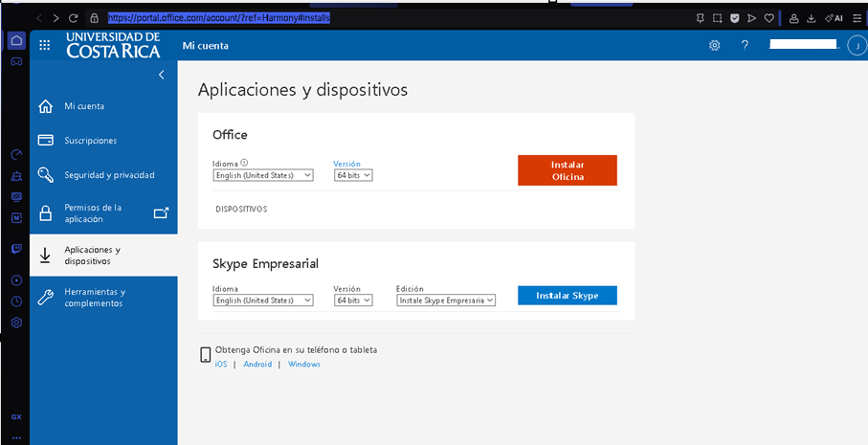Reload the page with the refresh icon
Viewport: 868px width, 445px height.
click(x=73, y=18)
